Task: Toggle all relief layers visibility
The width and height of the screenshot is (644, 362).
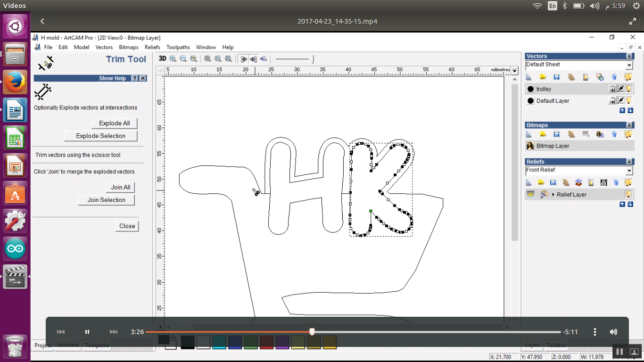Action: (x=628, y=182)
